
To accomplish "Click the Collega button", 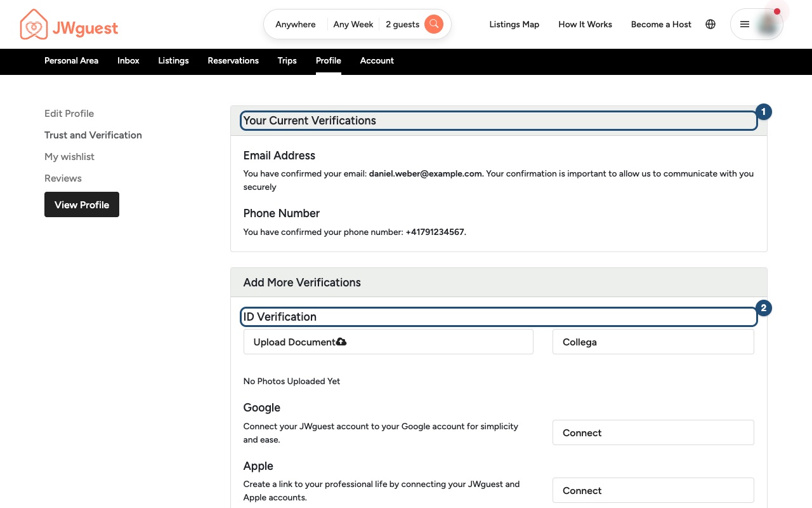I will tap(653, 342).
